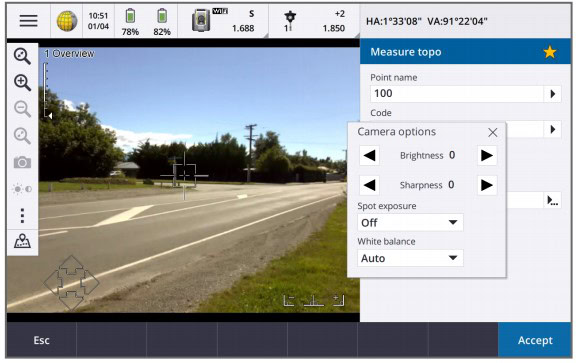Open the hamburger main menu
578x363 pixels.
28,21
